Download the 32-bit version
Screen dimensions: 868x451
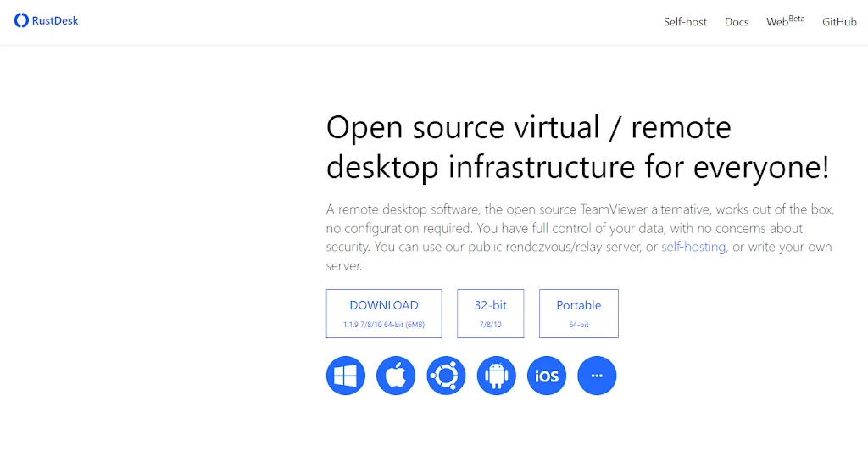tap(491, 313)
